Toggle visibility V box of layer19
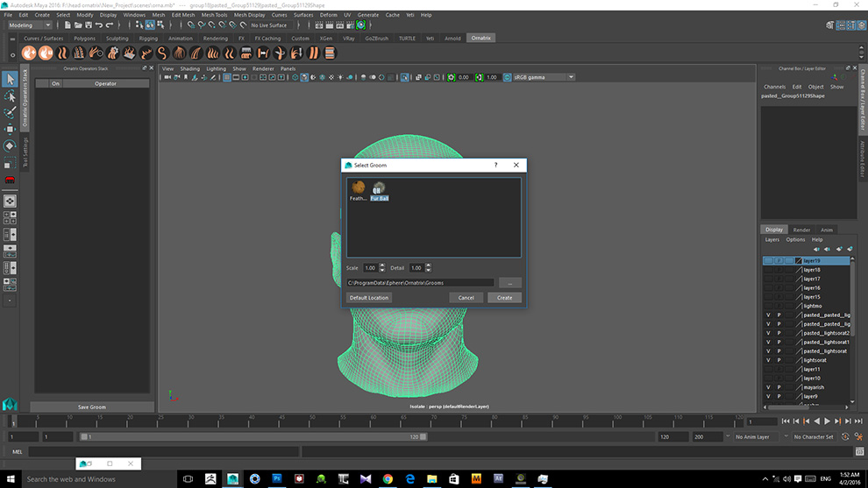 click(768, 261)
